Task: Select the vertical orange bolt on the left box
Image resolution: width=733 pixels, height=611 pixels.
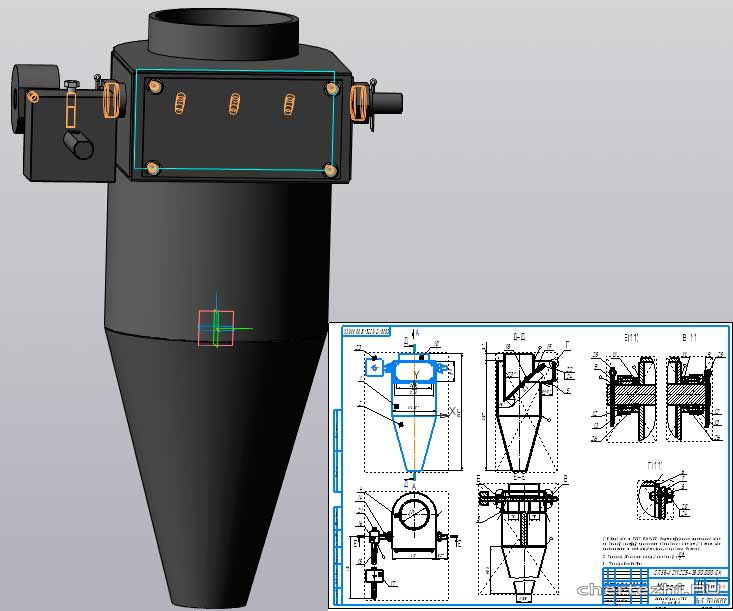Action: [x=72, y=104]
